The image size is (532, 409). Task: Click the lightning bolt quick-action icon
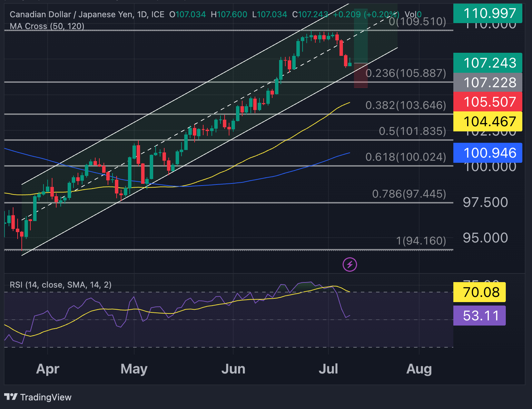(x=349, y=264)
